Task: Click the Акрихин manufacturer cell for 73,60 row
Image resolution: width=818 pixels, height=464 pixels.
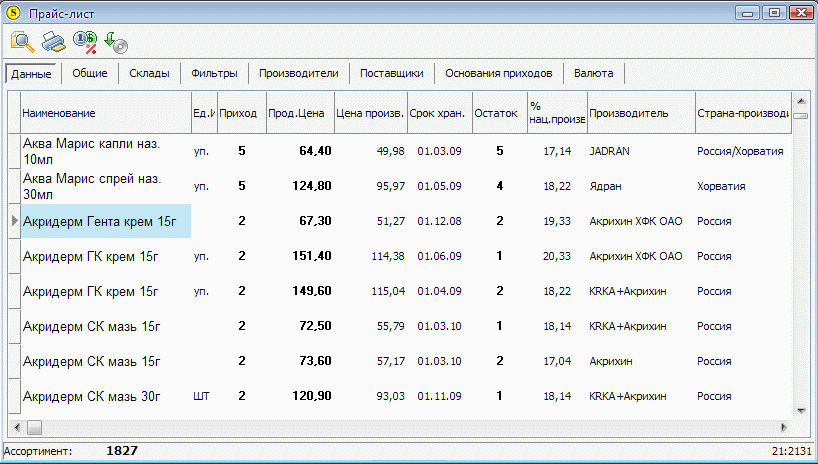Action: click(x=611, y=361)
